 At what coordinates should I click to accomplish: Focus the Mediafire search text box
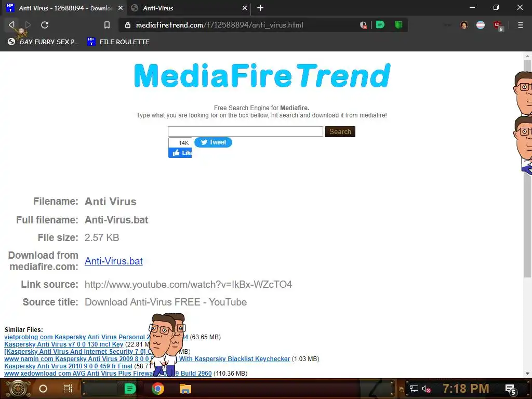(x=245, y=131)
